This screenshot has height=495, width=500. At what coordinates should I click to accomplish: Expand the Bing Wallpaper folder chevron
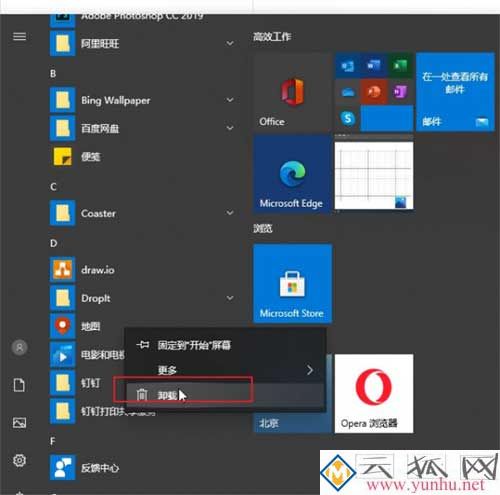[x=230, y=100]
